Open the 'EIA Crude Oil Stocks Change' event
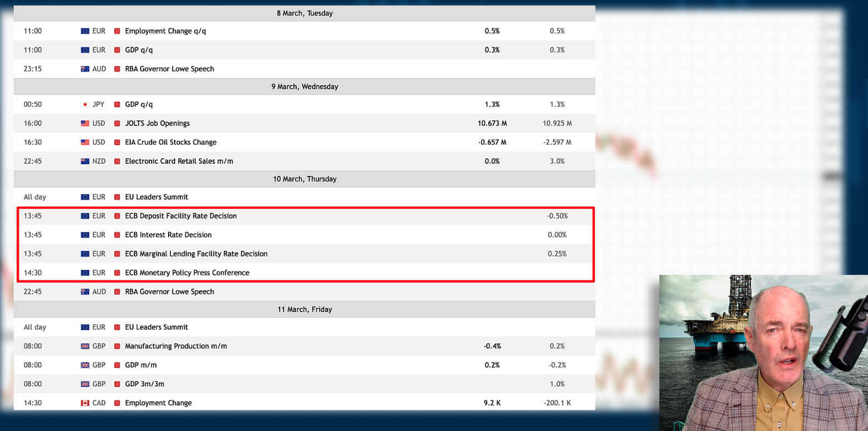This screenshot has width=868, height=431. 171,142
